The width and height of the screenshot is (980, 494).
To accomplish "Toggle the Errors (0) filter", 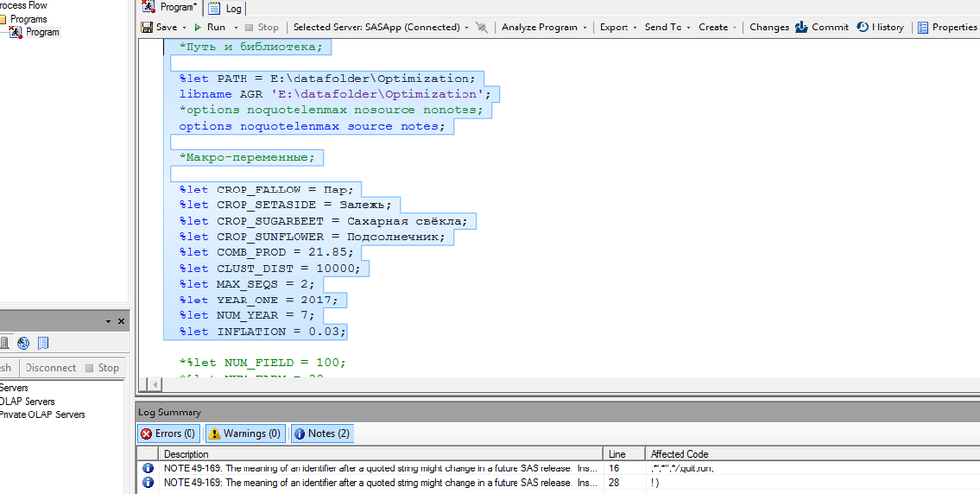I will [x=168, y=433].
